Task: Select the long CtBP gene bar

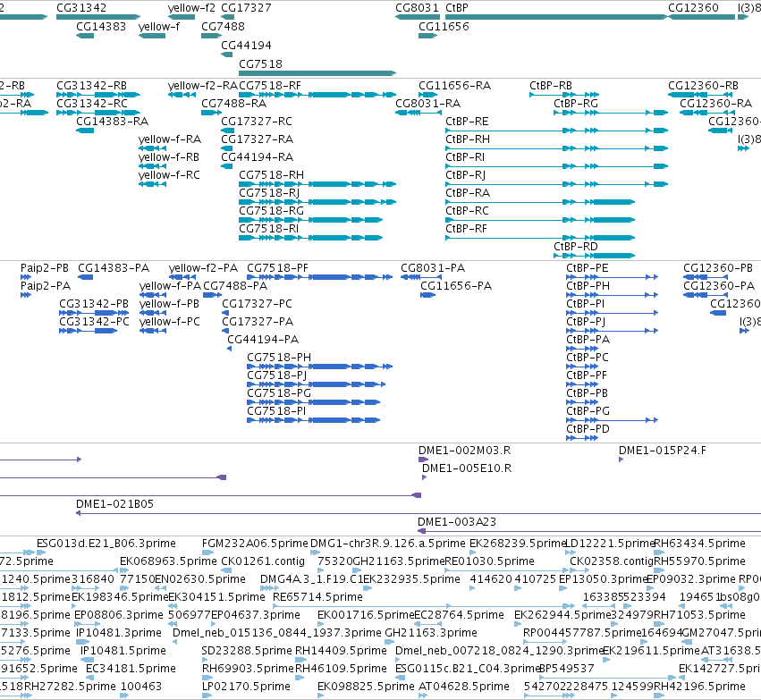Action: click(557, 17)
